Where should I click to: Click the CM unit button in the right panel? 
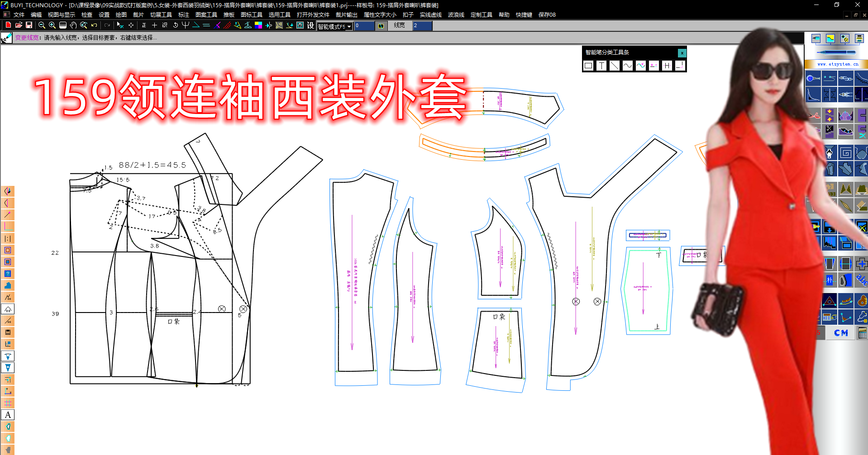840,333
